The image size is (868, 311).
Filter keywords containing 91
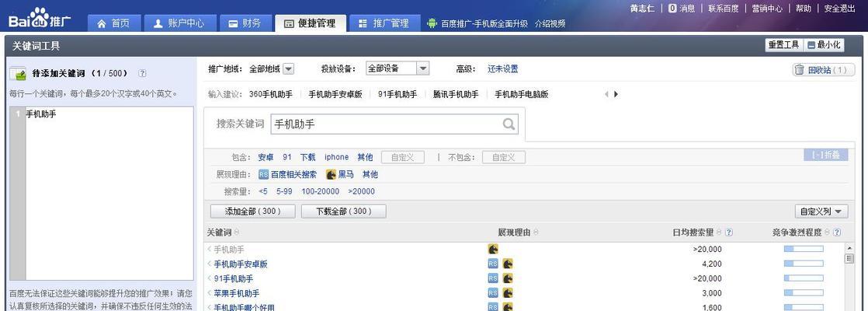286,157
